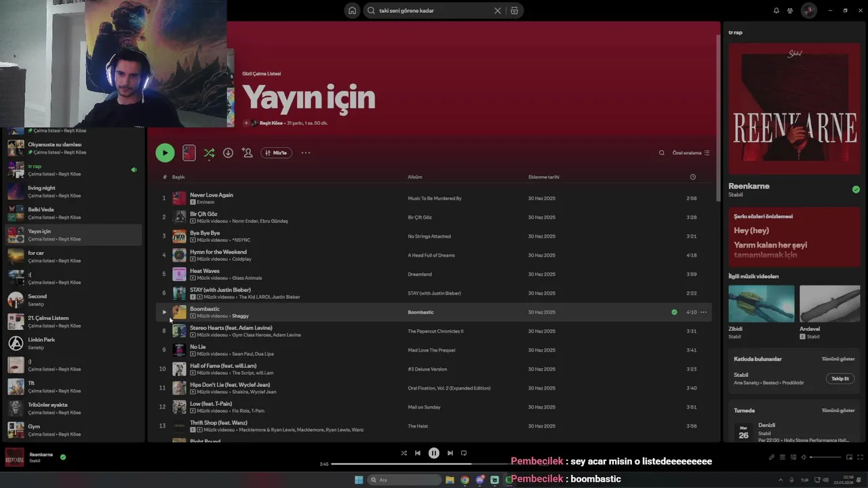Open the play queue

point(782,457)
